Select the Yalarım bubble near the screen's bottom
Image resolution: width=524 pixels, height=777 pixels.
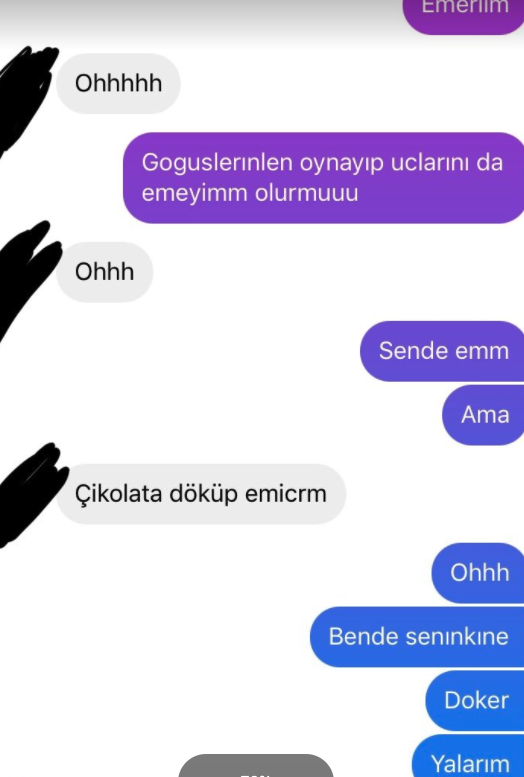coord(468,756)
